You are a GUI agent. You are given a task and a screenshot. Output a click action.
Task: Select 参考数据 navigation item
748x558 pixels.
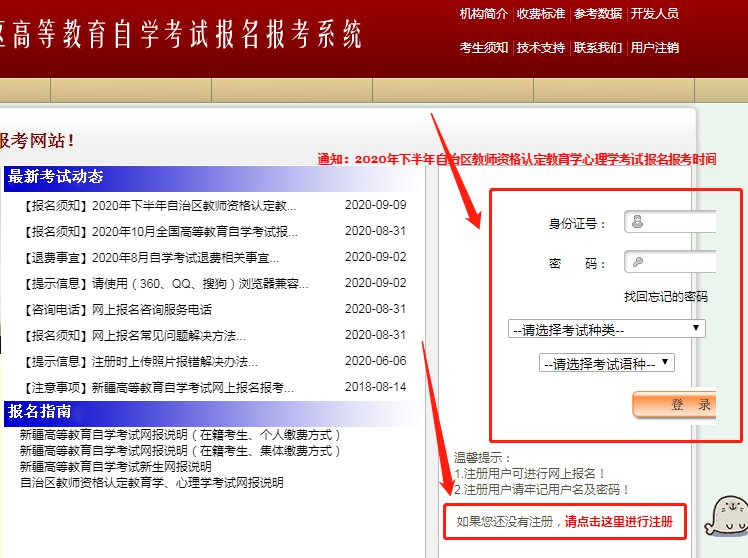598,14
